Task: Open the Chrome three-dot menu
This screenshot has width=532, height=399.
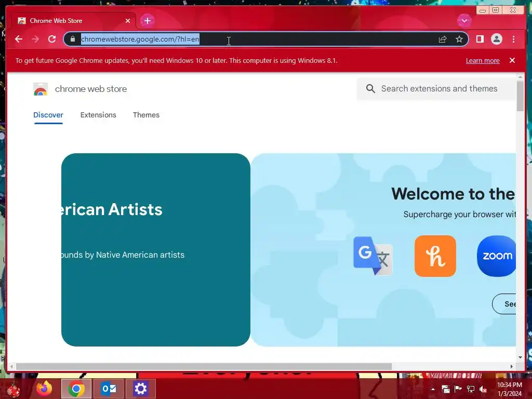Action: [513, 39]
